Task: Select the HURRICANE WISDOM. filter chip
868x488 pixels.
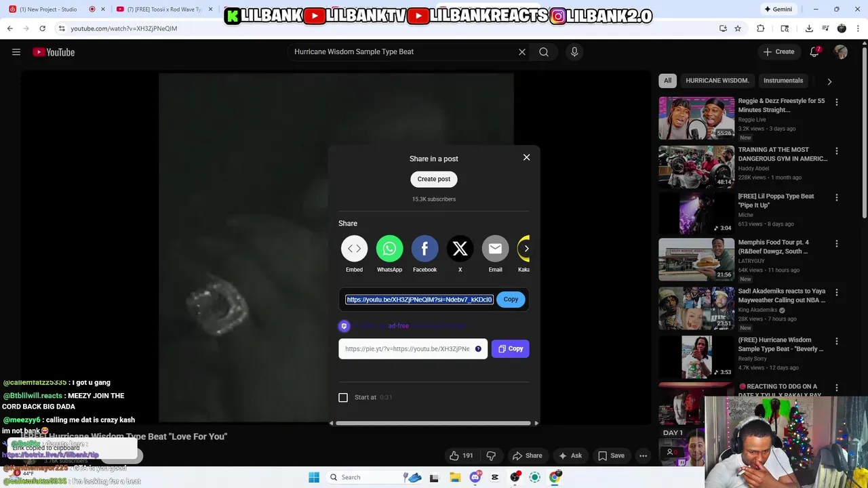Action: (x=717, y=81)
